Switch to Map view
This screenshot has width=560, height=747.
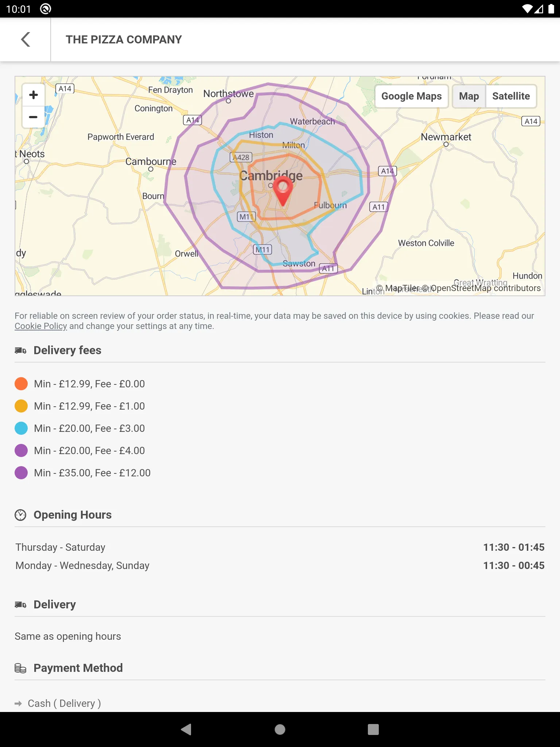coord(469,96)
